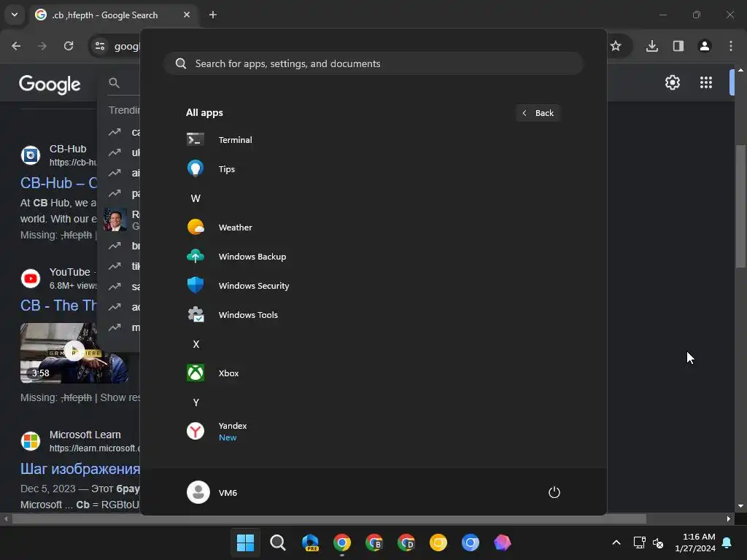Focus the Start menu search field
Viewport: 747px width, 560px height.
373,63
